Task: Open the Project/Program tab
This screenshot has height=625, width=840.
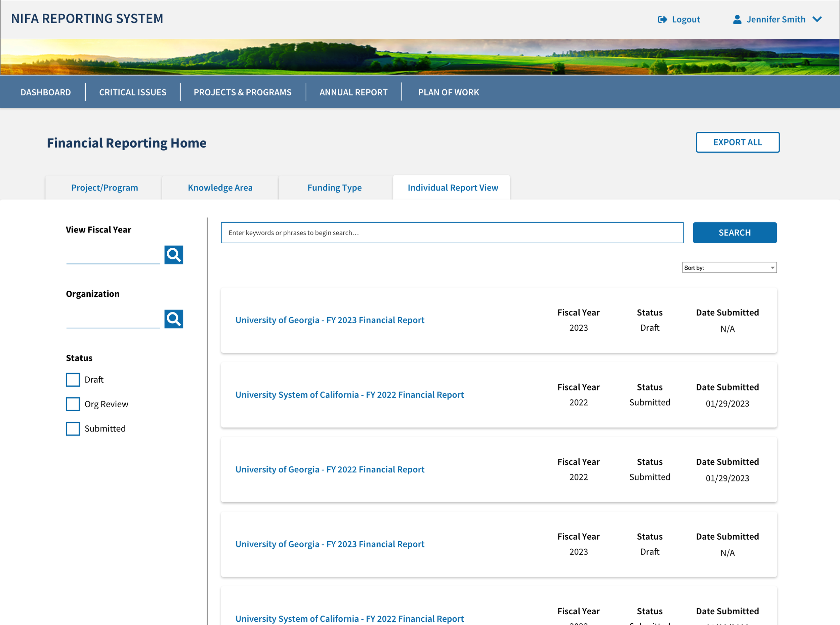Action: click(104, 187)
